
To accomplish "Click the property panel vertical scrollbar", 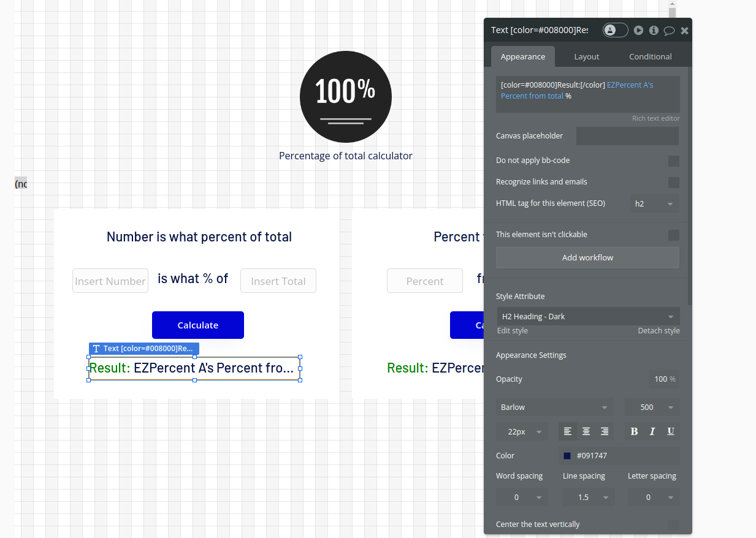I will click(x=690, y=186).
